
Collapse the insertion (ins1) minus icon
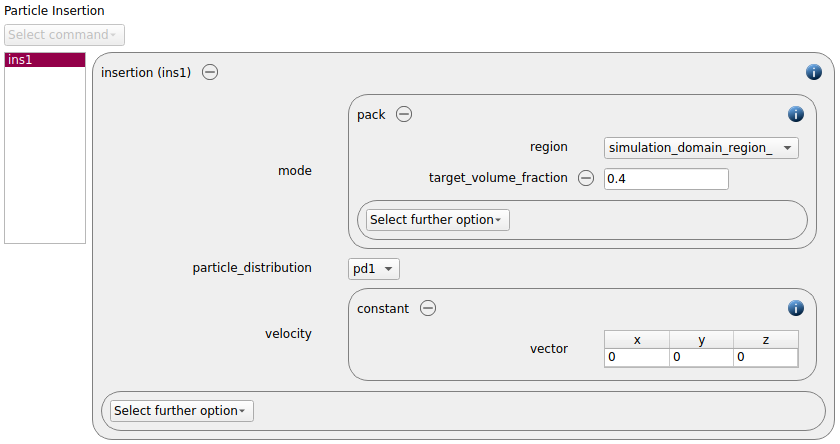coord(210,72)
